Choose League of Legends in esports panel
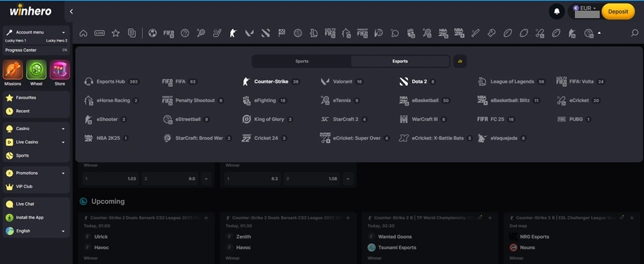The image size is (644, 264). click(511, 82)
